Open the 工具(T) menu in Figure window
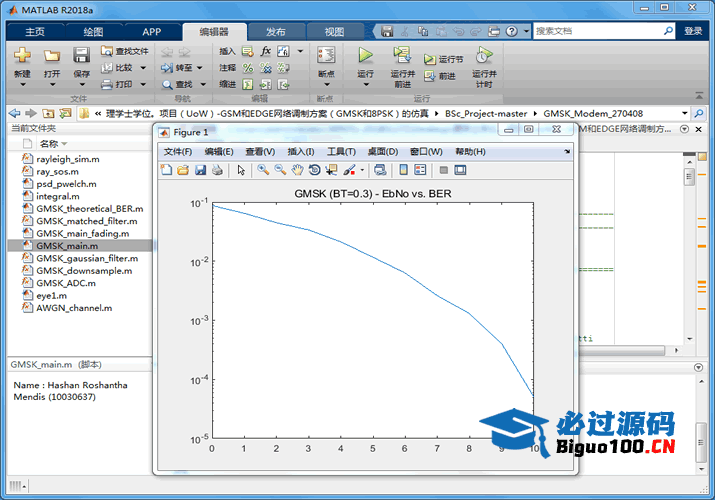715x500 pixels. 342,152
